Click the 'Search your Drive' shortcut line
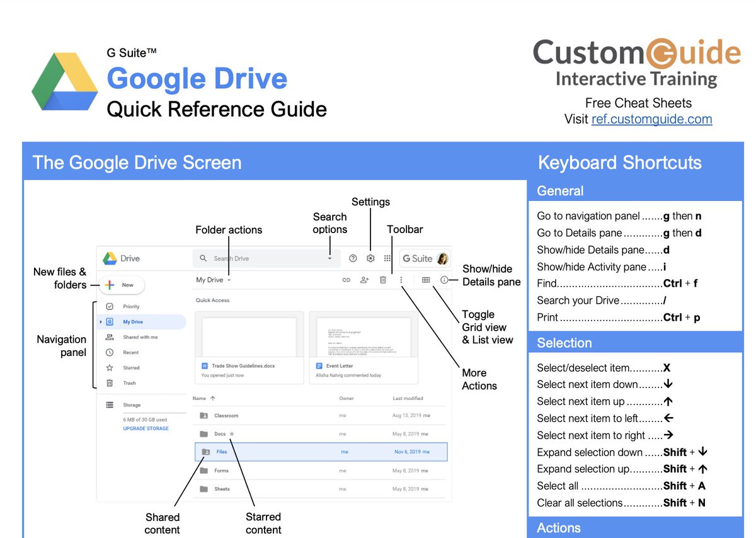 coord(602,300)
